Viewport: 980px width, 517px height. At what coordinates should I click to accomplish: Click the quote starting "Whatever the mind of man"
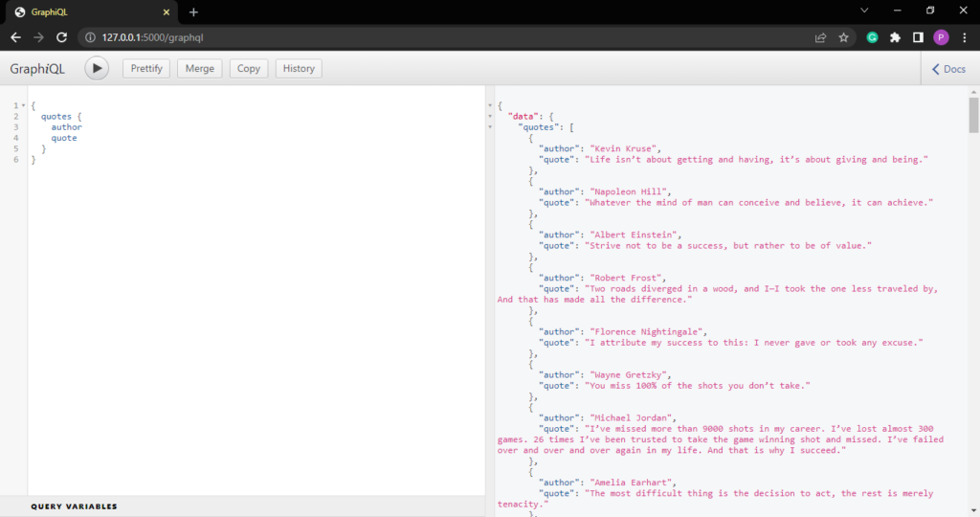click(759, 203)
